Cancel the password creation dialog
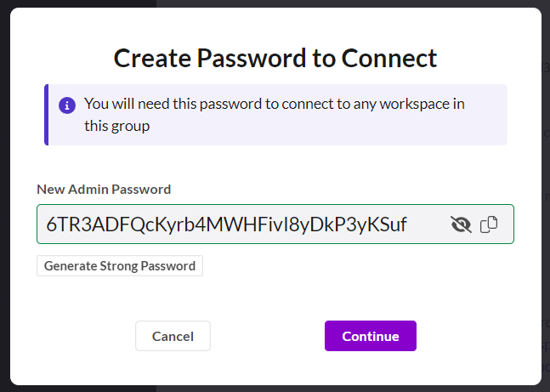This screenshot has height=392, width=550. click(x=173, y=336)
